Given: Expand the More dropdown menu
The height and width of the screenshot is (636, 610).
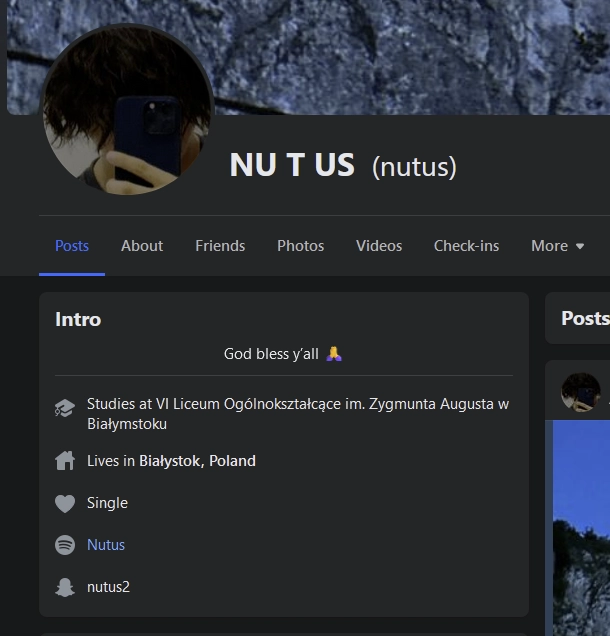Looking at the screenshot, I should coord(558,246).
